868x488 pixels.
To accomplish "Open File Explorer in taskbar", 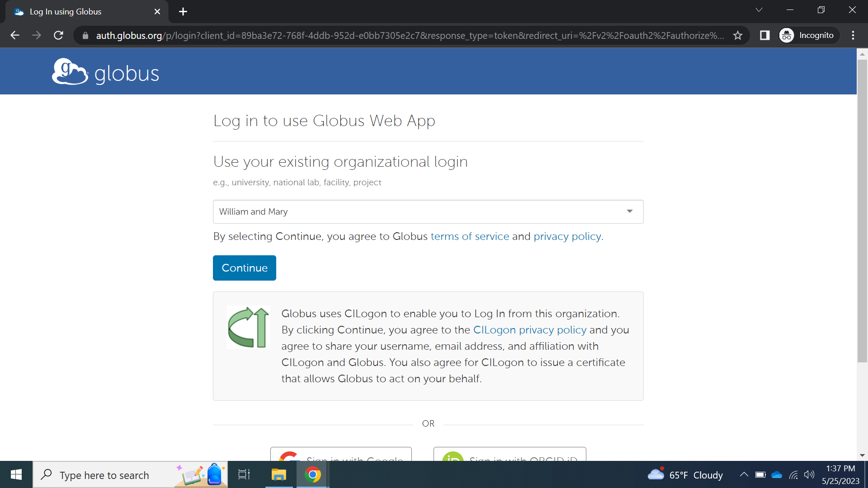I will (278, 475).
